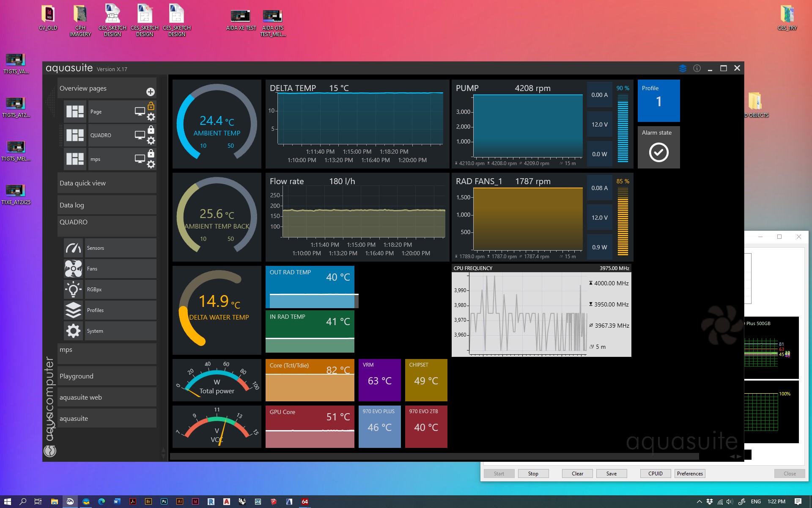812x508 pixels.
Task: Open the Fans section icon
Action: pos(73,269)
